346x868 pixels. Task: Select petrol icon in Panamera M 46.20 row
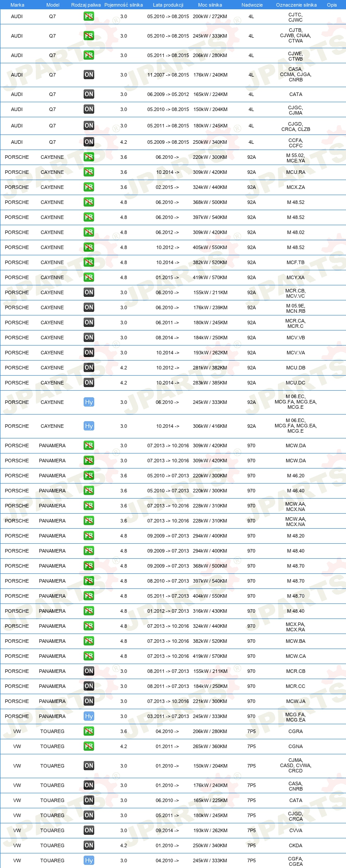pyautogui.click(x=89, y=476)
